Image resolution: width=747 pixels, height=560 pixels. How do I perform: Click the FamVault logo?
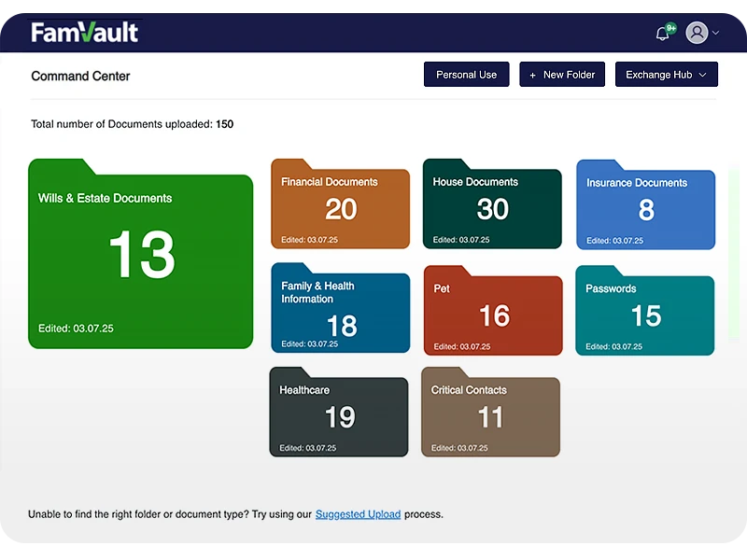point(85,33)
